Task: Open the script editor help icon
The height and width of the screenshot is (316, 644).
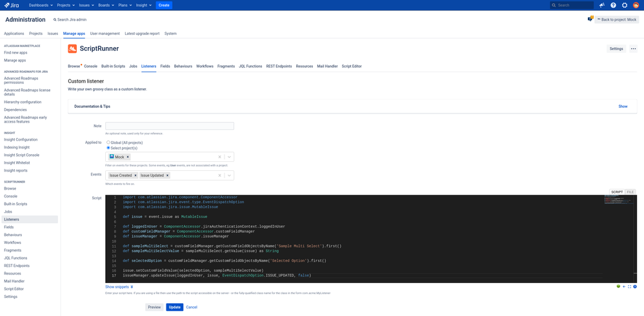Action: 635,286
